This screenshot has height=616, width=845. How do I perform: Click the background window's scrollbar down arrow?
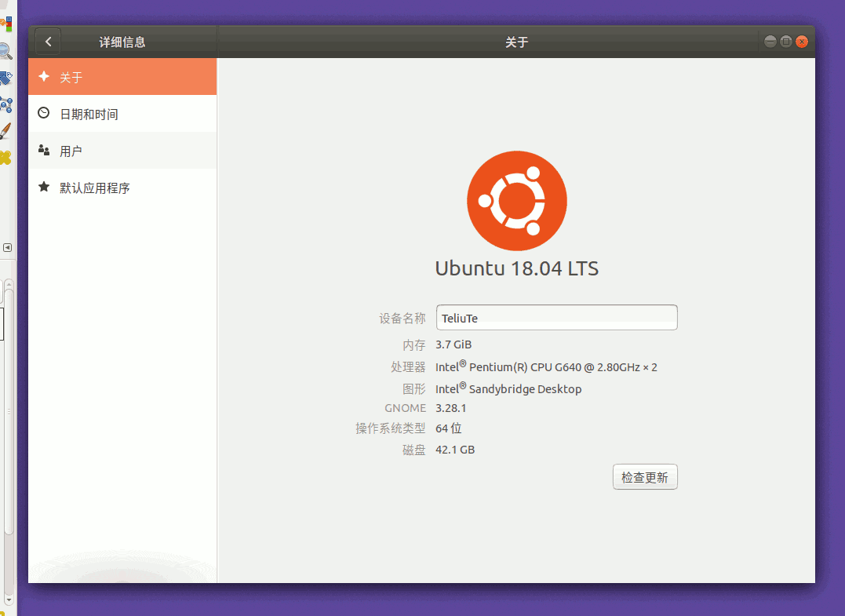9,600
